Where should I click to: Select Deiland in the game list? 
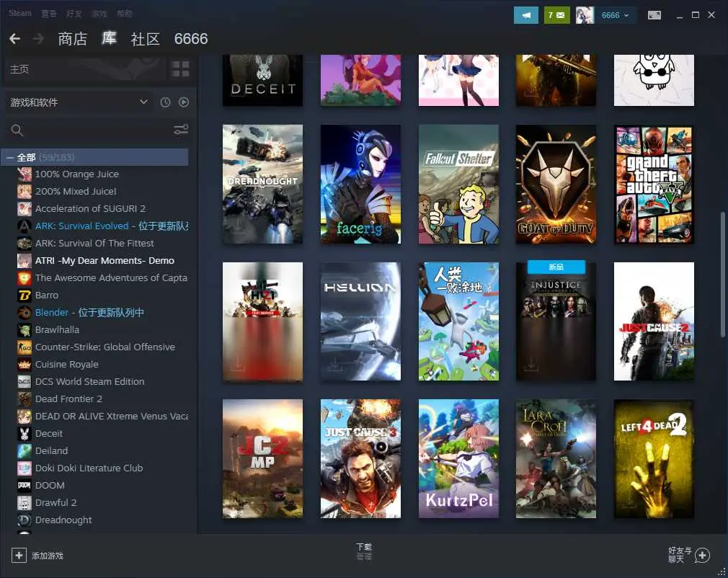click(x=51, y=450)
